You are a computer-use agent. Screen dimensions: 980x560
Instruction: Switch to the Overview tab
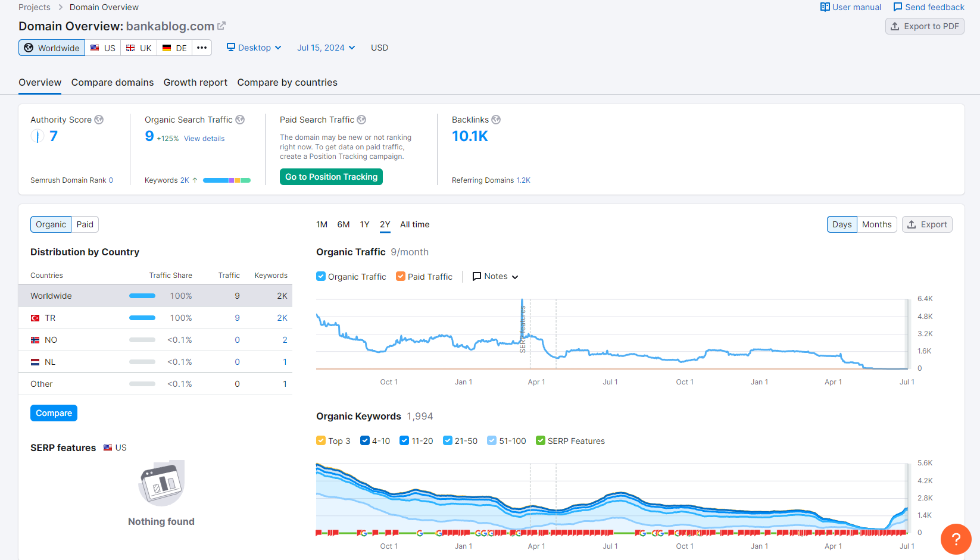click(x=40, y=83)
